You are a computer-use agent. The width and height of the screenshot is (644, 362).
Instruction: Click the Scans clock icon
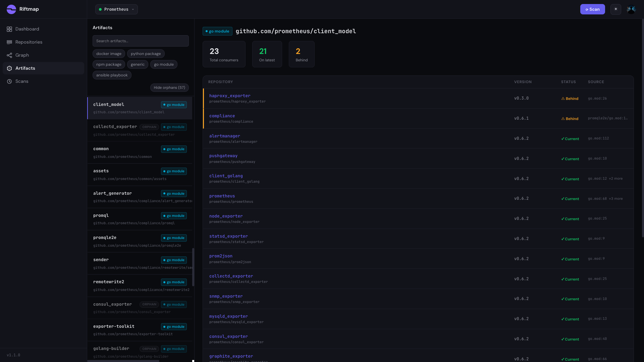[9, 81]
